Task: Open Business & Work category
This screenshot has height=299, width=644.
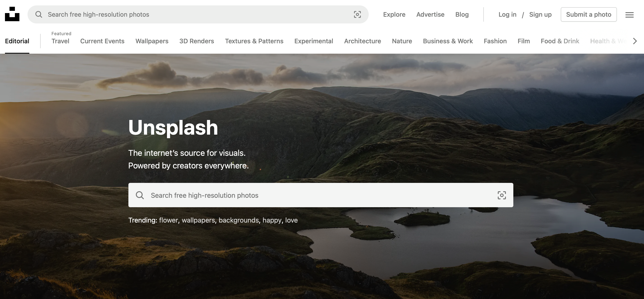Action: (448, 41)
